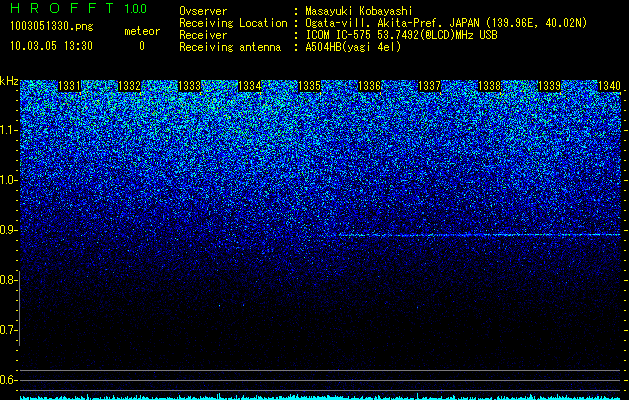629x400 pixels.
Task: Click the Receiver field label
Action: 203,35
